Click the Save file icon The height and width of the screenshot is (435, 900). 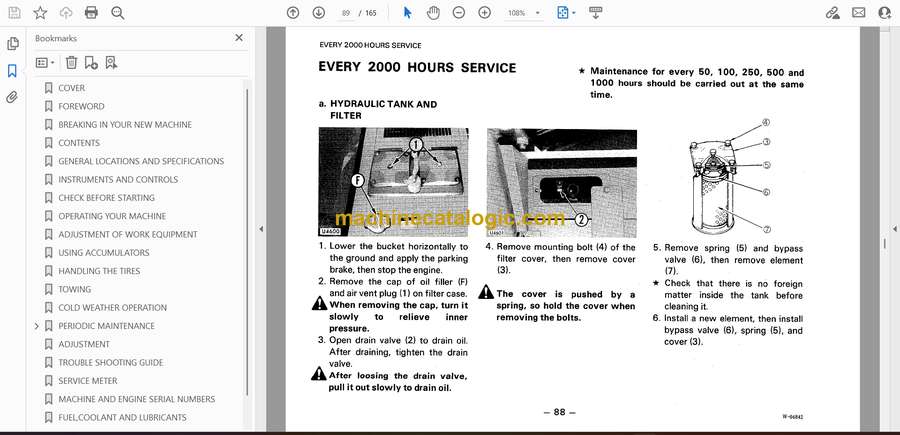tap(14, 13)
